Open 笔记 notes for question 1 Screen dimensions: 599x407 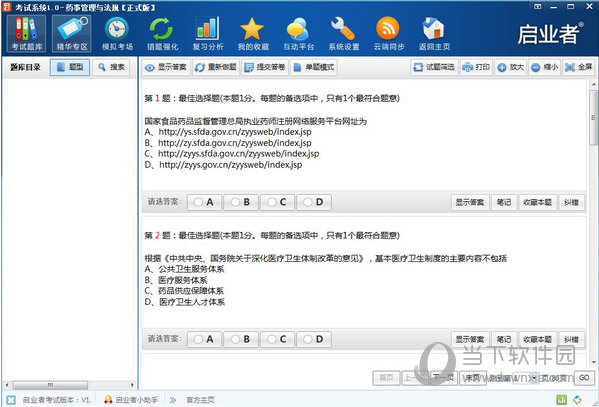pyautogui.click(x=504, y=202)
